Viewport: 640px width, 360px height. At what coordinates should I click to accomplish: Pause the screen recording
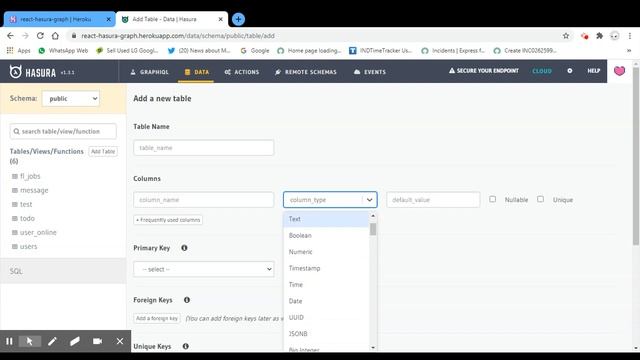[x=9, y=341]
